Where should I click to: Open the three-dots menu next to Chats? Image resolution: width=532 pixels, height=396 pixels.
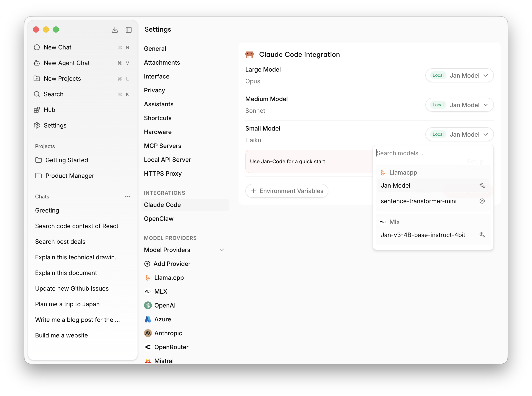pyautogui.click(x=128, y=196)
